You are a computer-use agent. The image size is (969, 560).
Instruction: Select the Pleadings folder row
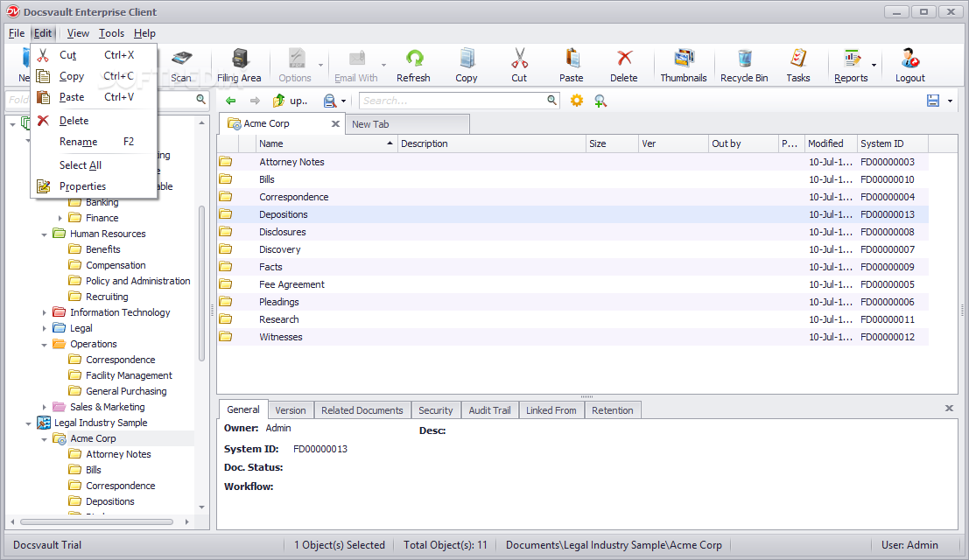[x=572, y=302]
